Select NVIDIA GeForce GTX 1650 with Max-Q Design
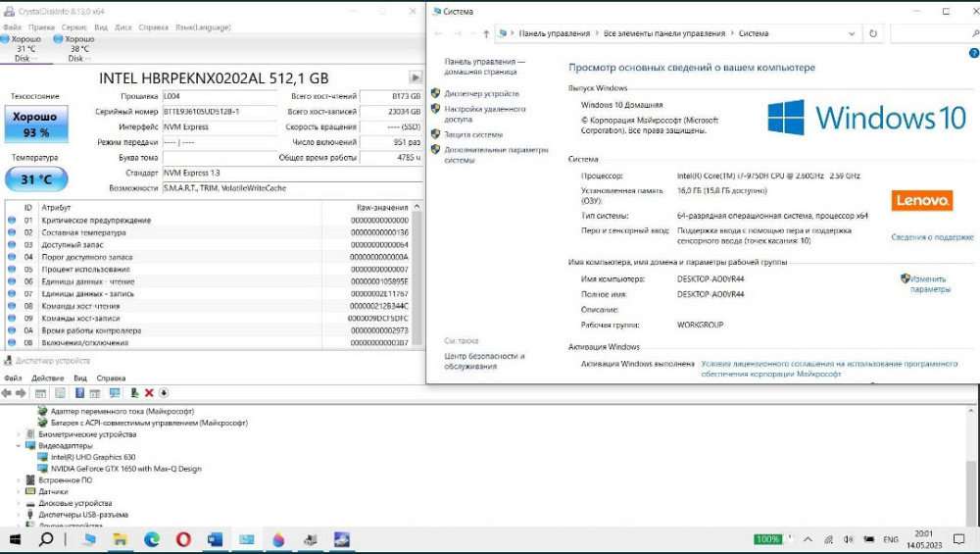The height and width of the screenshot is (554, 980). pyautogui.click(x=125, y=469)
